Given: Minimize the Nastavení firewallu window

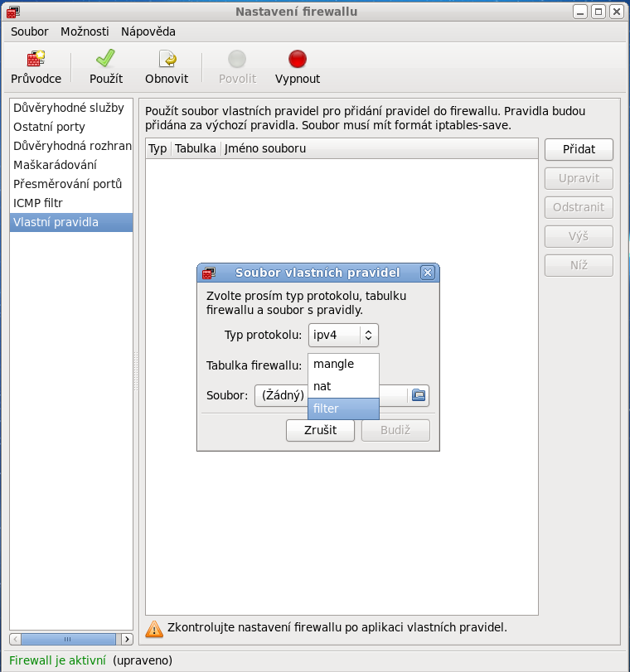Looking at the screenshot, I should (579, 12).
